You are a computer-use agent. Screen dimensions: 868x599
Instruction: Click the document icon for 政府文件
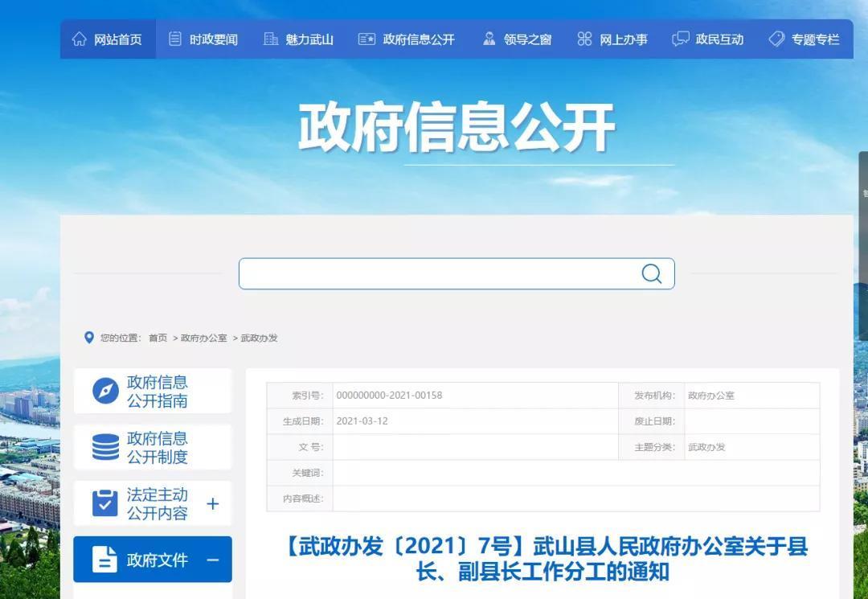(105, 560)
